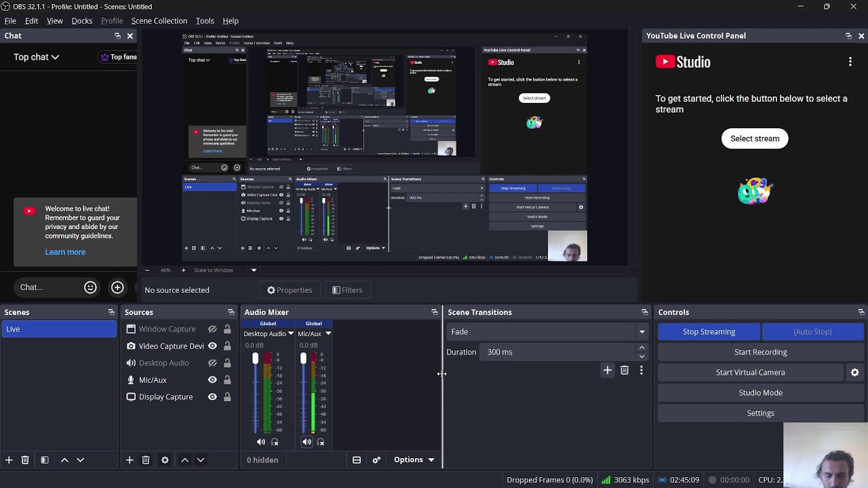This screenshot has height=488, width=868.
Task: Configure virtual camera with the gear icon
Action: coord(855,372)
